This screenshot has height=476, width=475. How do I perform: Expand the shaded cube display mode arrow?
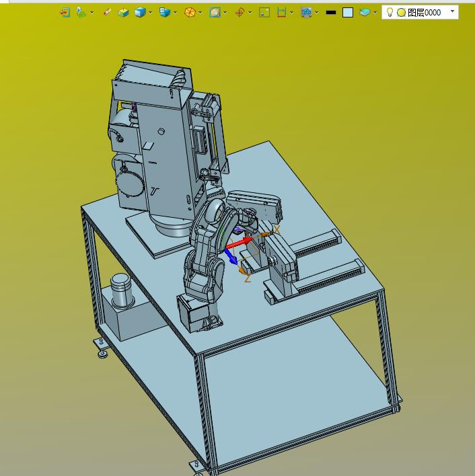[150, 13]
